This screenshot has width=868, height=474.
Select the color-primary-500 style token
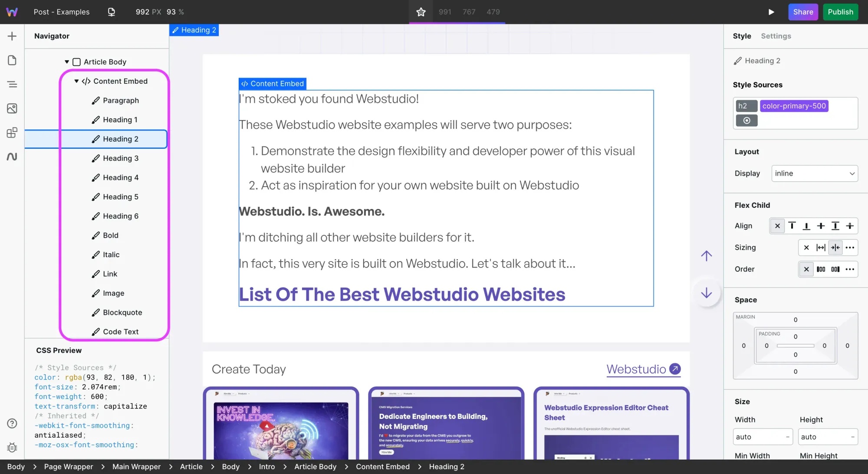point(794,106)
